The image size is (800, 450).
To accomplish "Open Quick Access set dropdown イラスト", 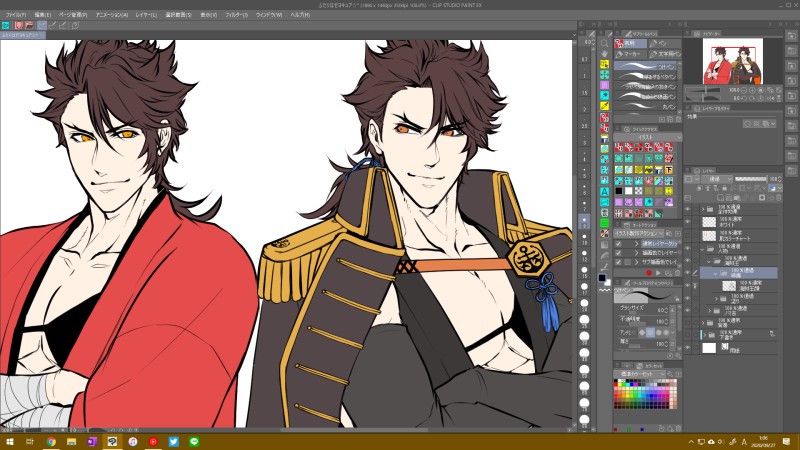I will (648, 137).
